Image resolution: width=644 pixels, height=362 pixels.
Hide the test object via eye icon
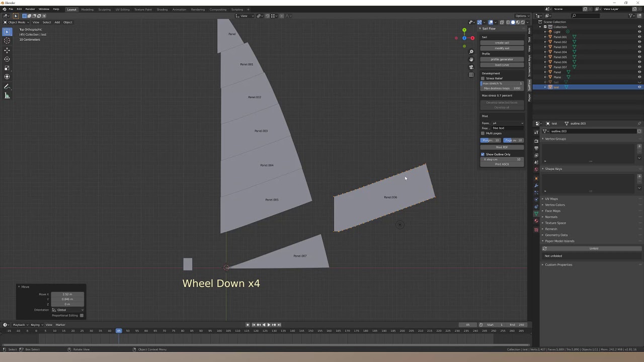[639, 87]
